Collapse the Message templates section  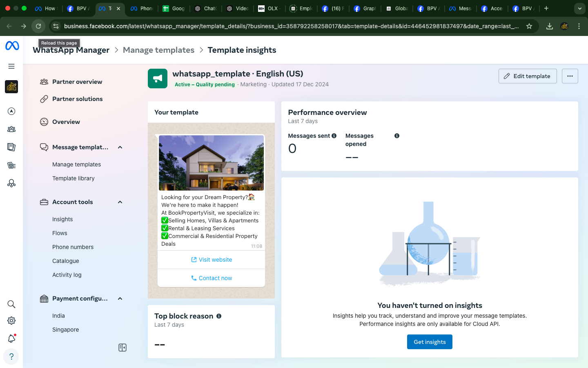pos(120,147)
